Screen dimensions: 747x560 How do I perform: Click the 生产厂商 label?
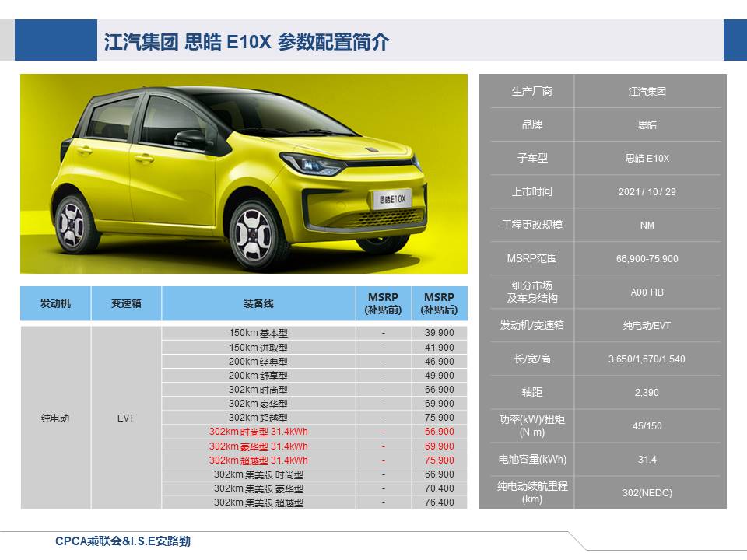(x=532, y=92)
